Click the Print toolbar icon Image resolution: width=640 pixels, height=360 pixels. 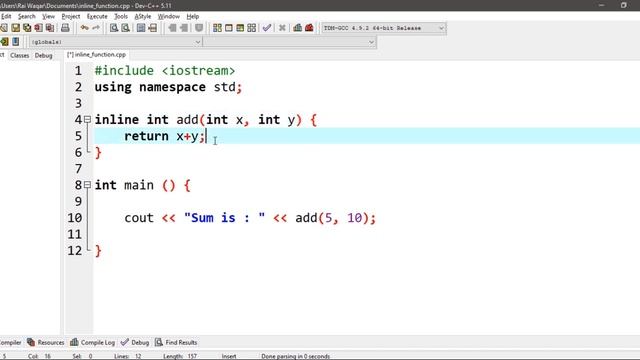coord(65,28)
